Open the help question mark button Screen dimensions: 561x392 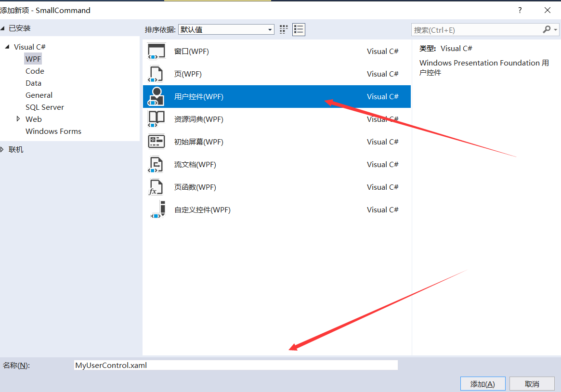coord(520,10)
